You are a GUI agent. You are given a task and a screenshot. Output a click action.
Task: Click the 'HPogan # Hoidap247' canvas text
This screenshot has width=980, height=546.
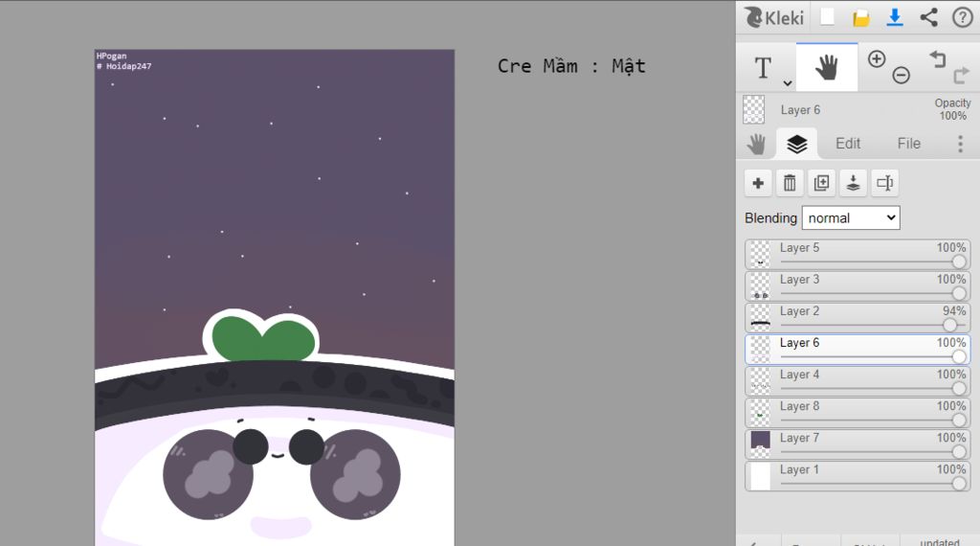[123, 61]
